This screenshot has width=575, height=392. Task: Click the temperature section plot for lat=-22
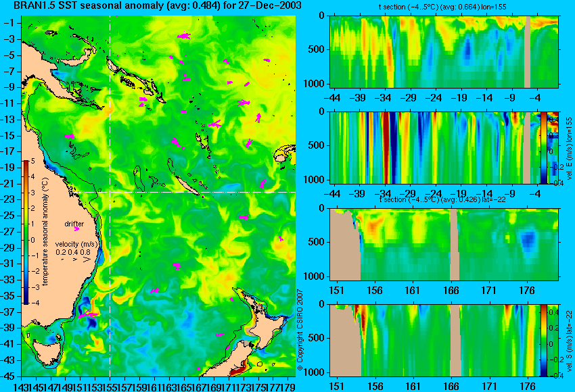click(x=444, y=245)
